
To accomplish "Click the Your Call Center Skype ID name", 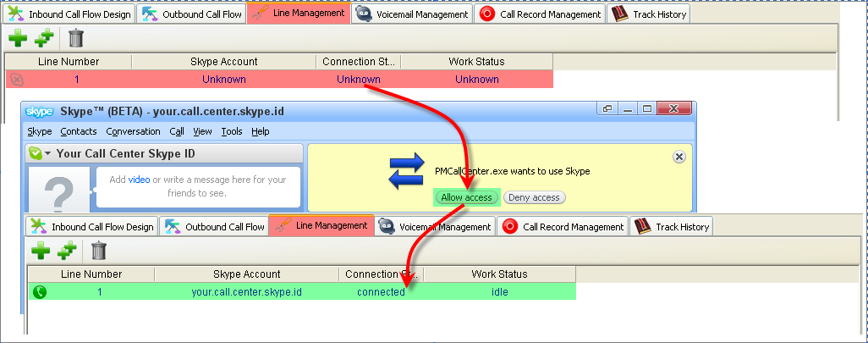I will [x=126, y=153].
